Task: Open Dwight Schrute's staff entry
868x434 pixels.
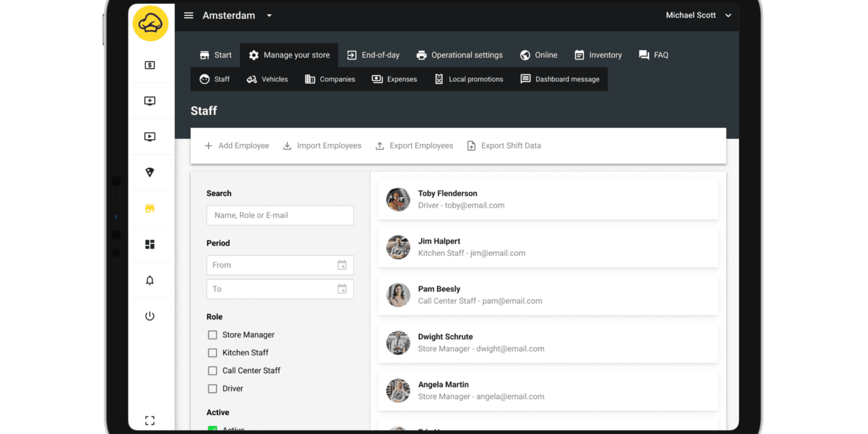Action: [548, 343]
